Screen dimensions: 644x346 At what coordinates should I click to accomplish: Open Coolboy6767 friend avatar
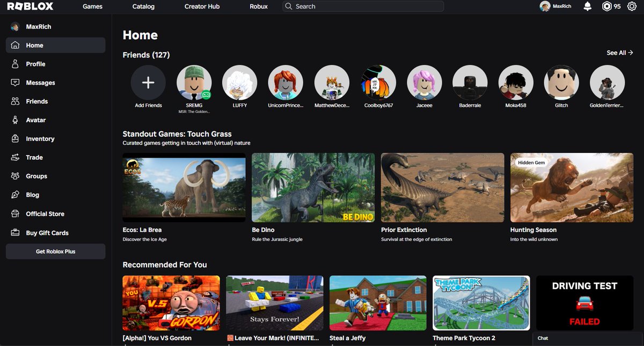[378, 83]
